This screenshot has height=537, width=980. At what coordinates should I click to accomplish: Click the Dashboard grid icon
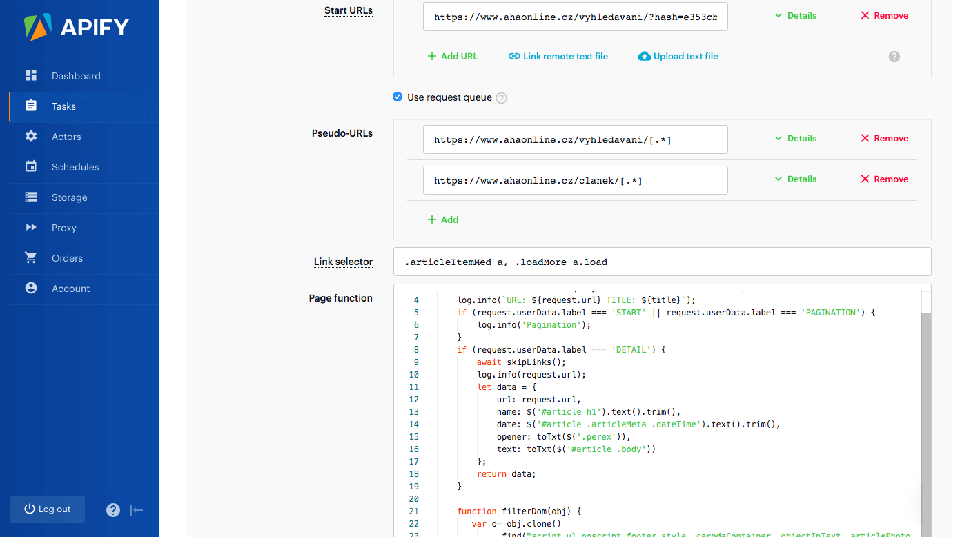31,76
